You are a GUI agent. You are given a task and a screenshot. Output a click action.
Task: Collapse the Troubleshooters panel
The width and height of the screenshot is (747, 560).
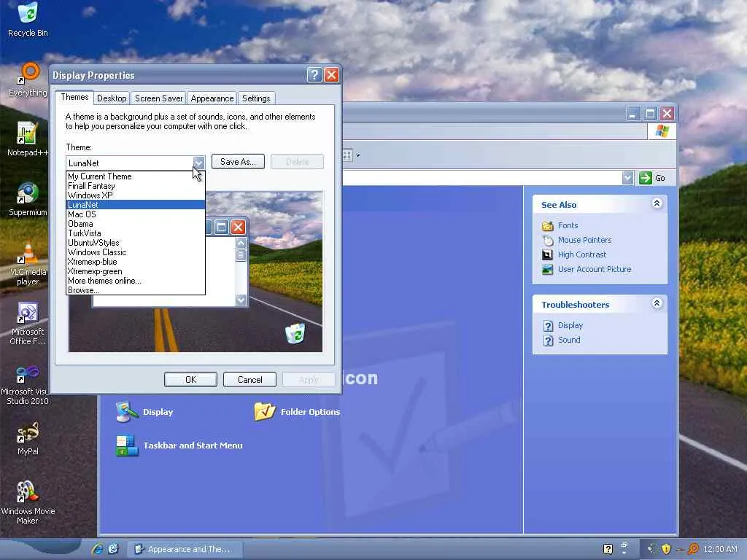click(657, 303)
